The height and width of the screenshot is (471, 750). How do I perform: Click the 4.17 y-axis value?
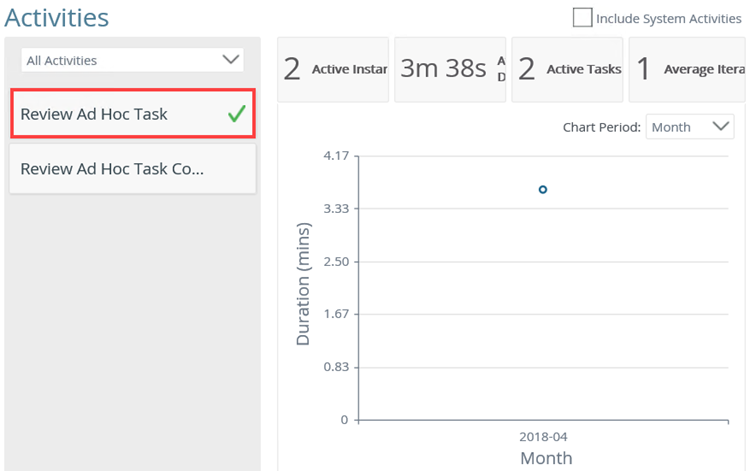336,156
